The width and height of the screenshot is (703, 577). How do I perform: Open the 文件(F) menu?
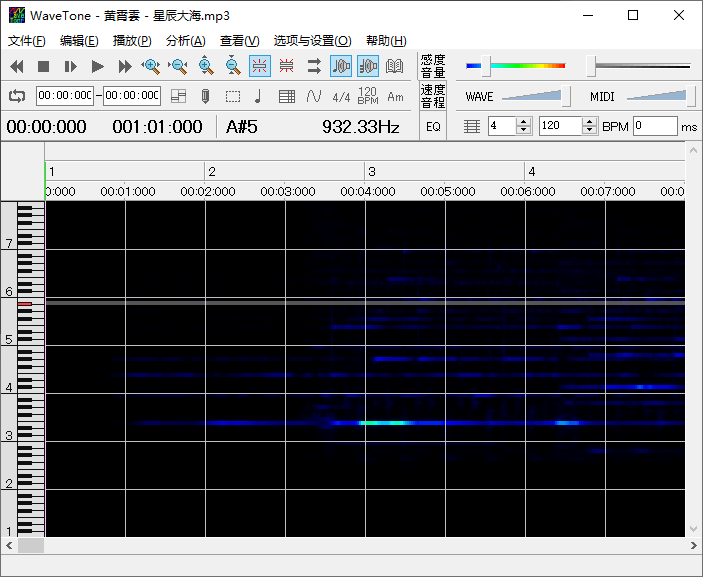pyautogui.click(x=26, y=41)
